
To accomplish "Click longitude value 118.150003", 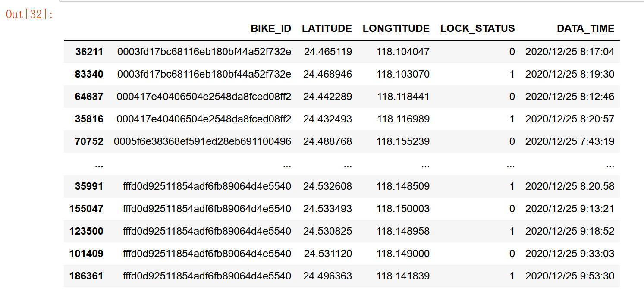I will pyautogui.click(x=403, y=209).
